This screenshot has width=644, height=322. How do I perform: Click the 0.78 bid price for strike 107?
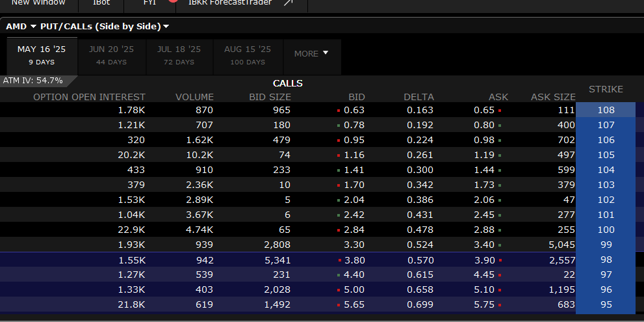pyautogui.click(x=354, y=125)
